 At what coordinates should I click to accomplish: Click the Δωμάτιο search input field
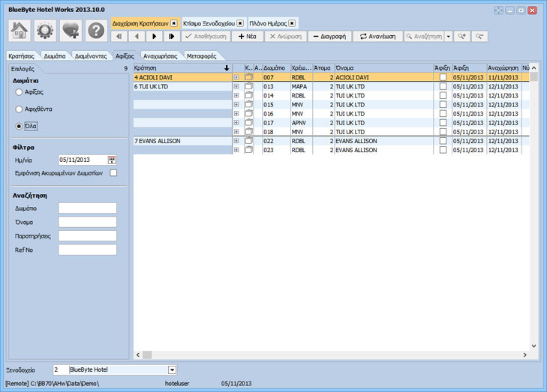[x=88, y=208]
